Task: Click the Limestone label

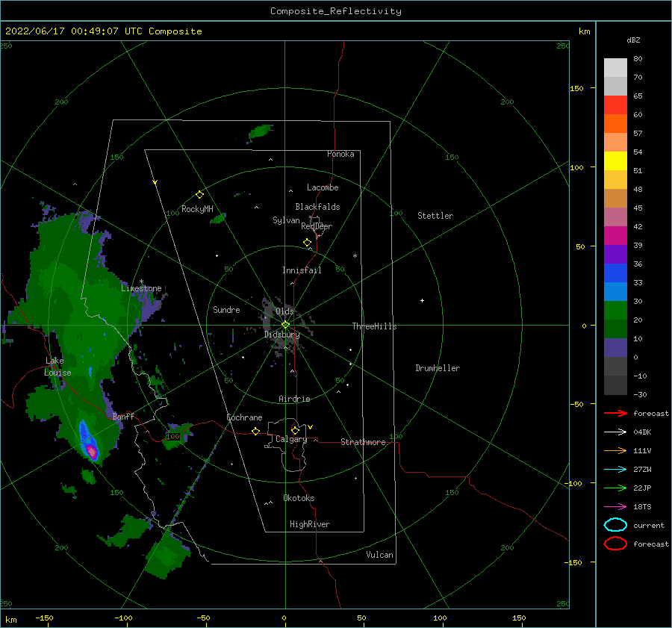Action: point(141,288)
